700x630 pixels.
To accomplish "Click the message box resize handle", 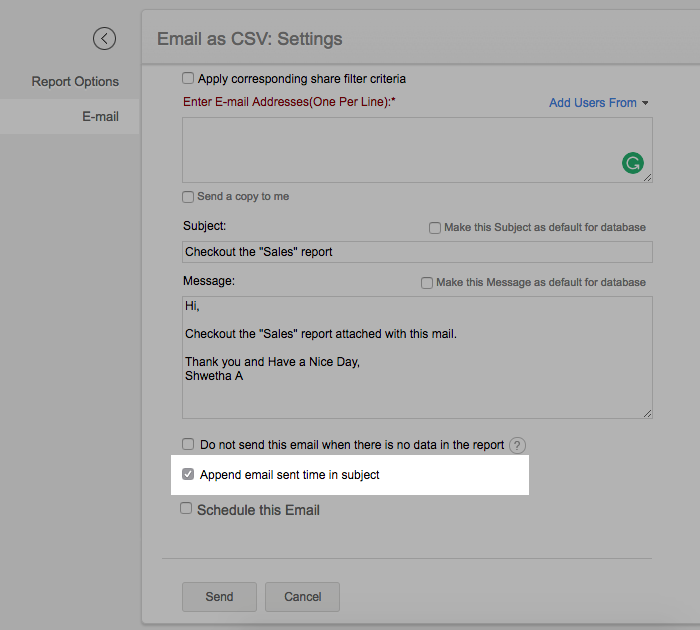I will [647, 412].
